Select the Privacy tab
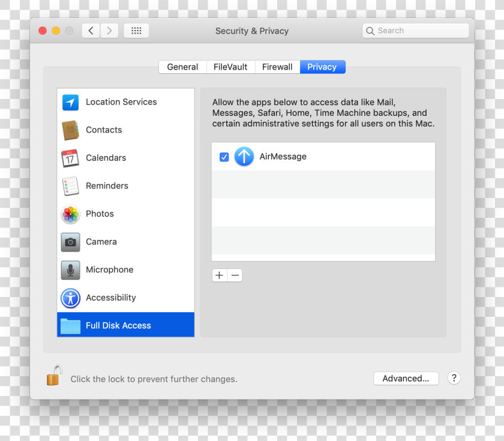 tap(322, 67)
